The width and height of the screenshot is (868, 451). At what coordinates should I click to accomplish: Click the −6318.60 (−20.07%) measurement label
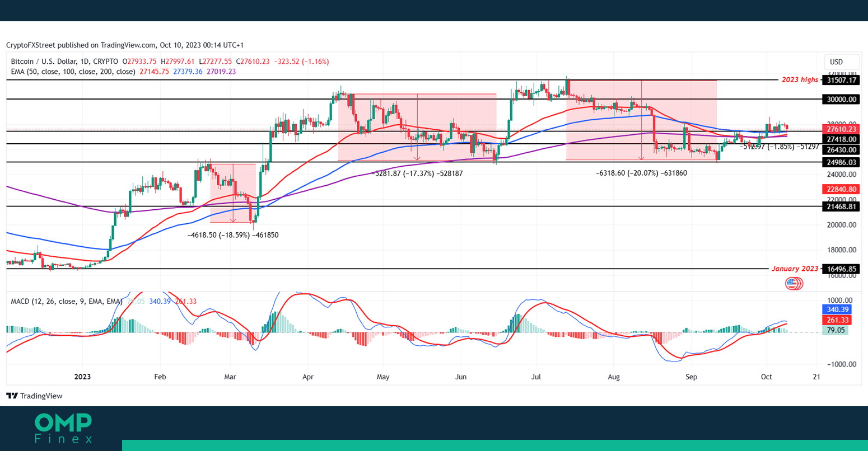[x=641, y=173]
